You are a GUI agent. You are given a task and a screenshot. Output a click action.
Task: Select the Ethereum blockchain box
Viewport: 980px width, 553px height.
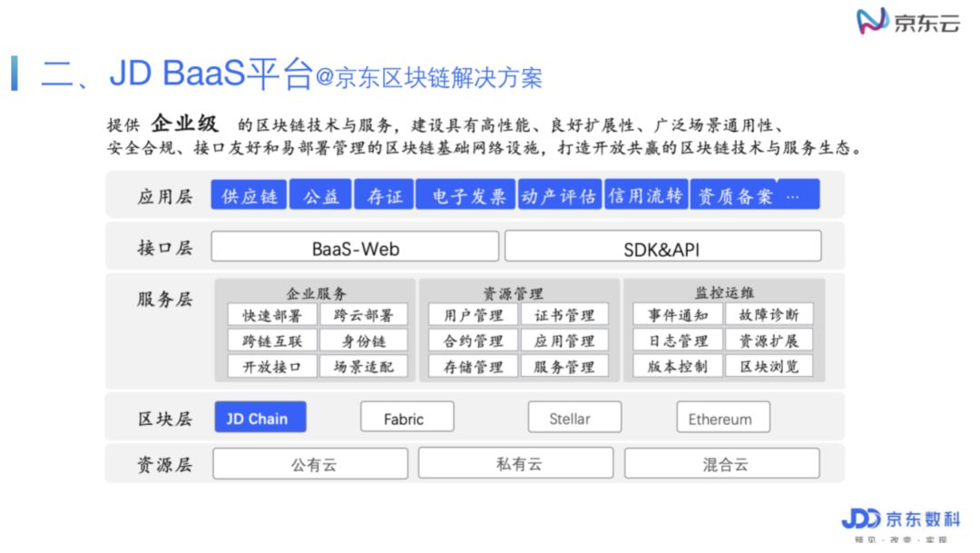point(723,418)
